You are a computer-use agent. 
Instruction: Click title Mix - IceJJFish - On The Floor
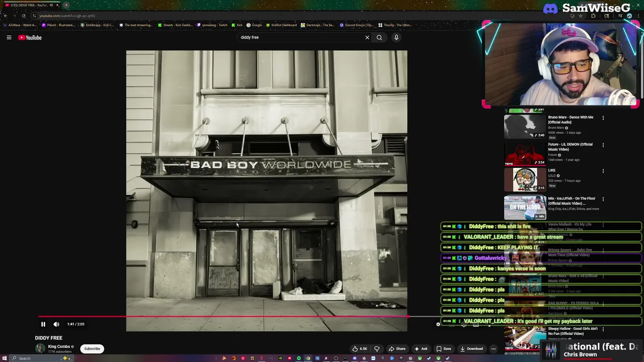click(572, 201)
